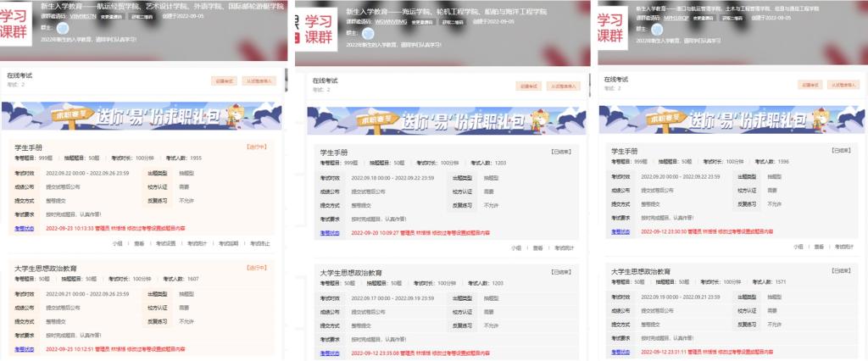Open 考试设置 for the left 学生手册 exam

[x=166, y=243]
